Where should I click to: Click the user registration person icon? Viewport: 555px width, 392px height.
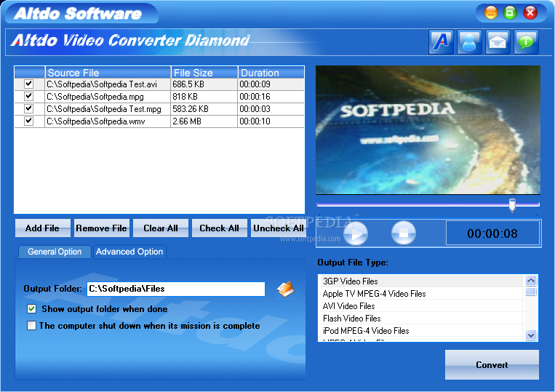tap(469, 42)
